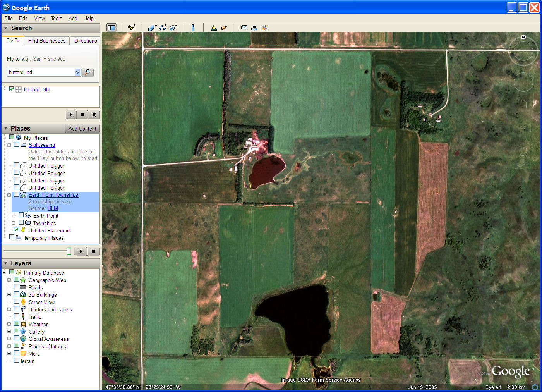
Task: Open the Edit menu
Action: pos(23,18)
